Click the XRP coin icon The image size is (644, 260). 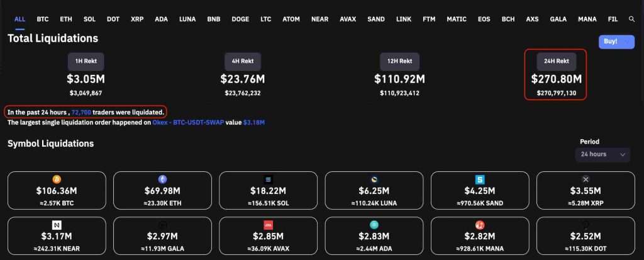[586, 179]
